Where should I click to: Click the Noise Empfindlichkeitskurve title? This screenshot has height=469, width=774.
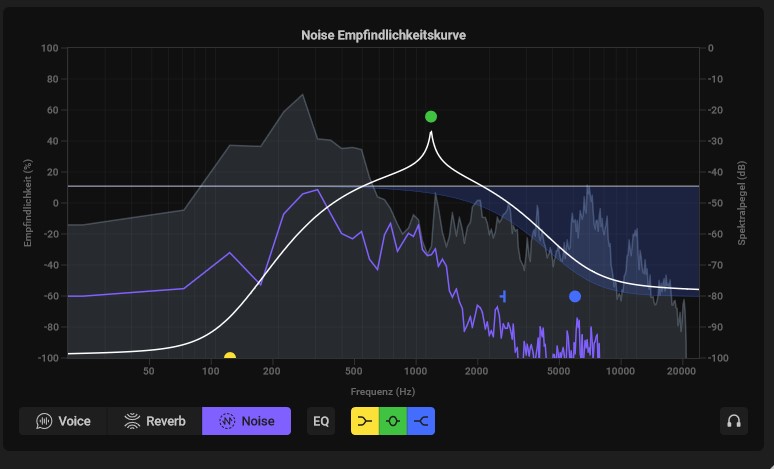[x=384, y=35]
